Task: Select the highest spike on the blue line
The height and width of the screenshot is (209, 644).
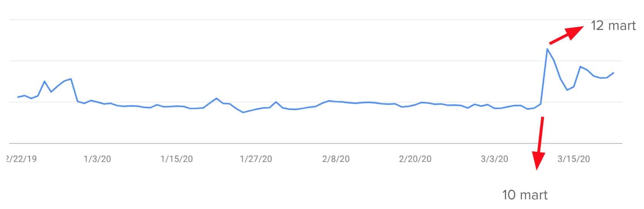Action: pos(547,49)
